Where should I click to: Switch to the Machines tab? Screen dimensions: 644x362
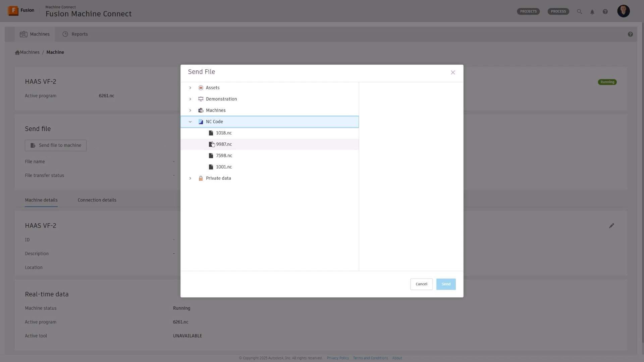tap(35, 34)
